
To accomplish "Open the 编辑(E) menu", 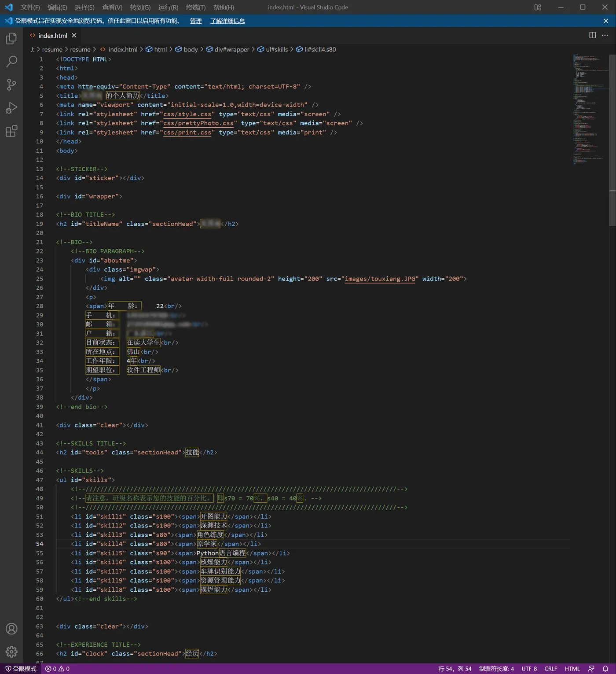I will pos(57,7).
